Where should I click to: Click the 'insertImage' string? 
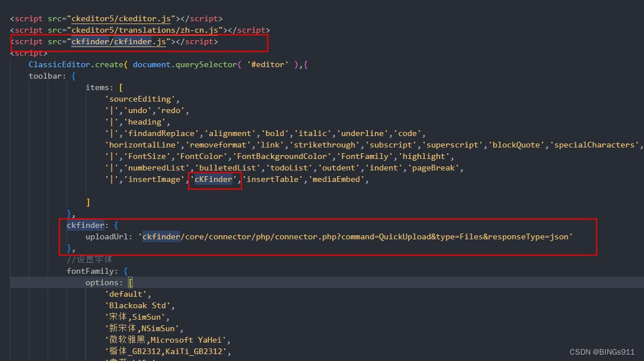[154, 180]
